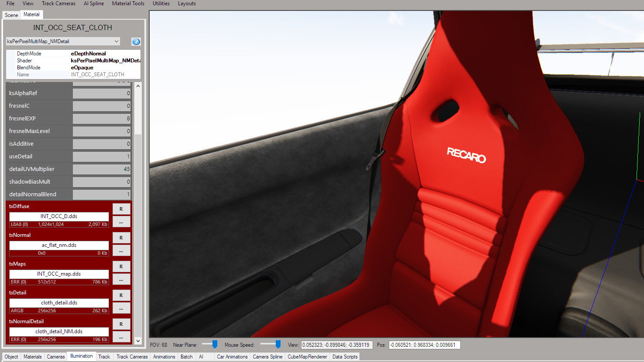644x362 pixels.
Task: Edit the ksAlphaRef value field
Action: coord(102,93)
